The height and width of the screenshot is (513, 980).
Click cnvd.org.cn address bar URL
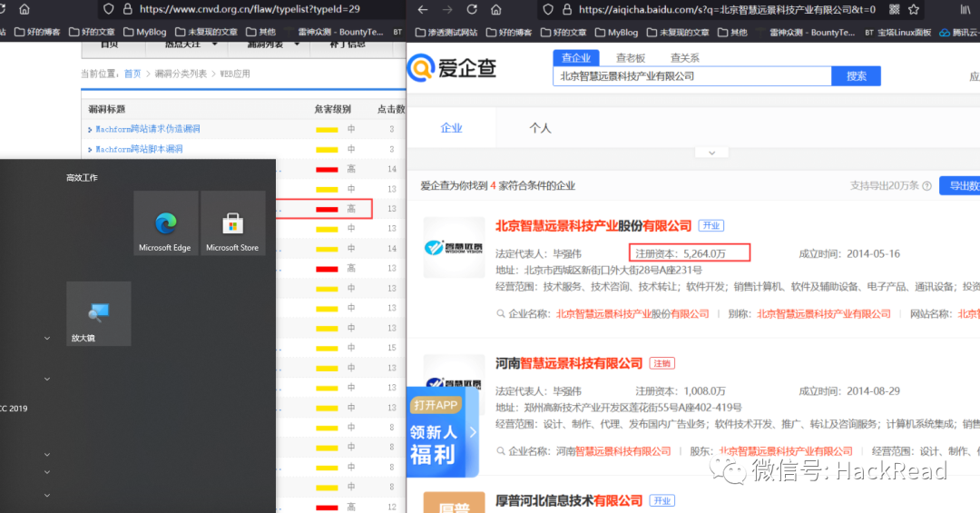coord(250,9)
